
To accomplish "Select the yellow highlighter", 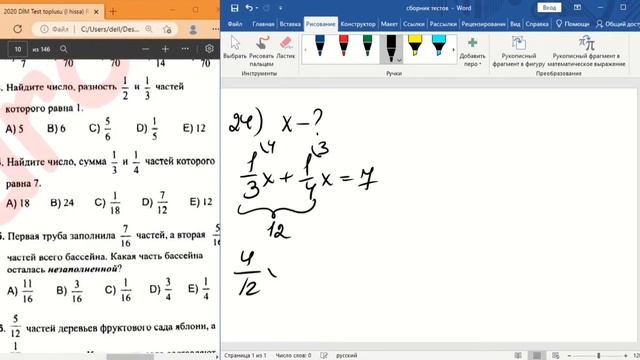I will pos(415,46).
